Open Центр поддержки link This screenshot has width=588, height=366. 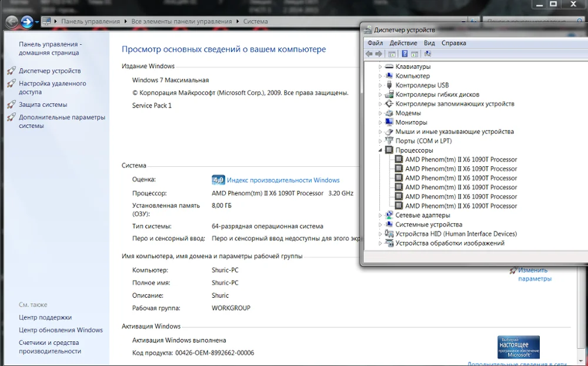point(45,317)
